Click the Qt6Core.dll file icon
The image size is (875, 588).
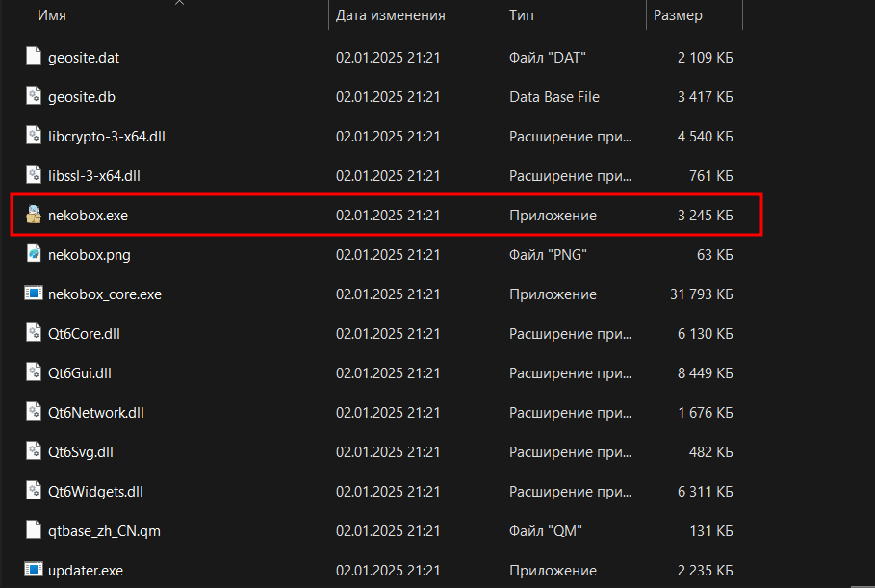[x=34, y=334]
